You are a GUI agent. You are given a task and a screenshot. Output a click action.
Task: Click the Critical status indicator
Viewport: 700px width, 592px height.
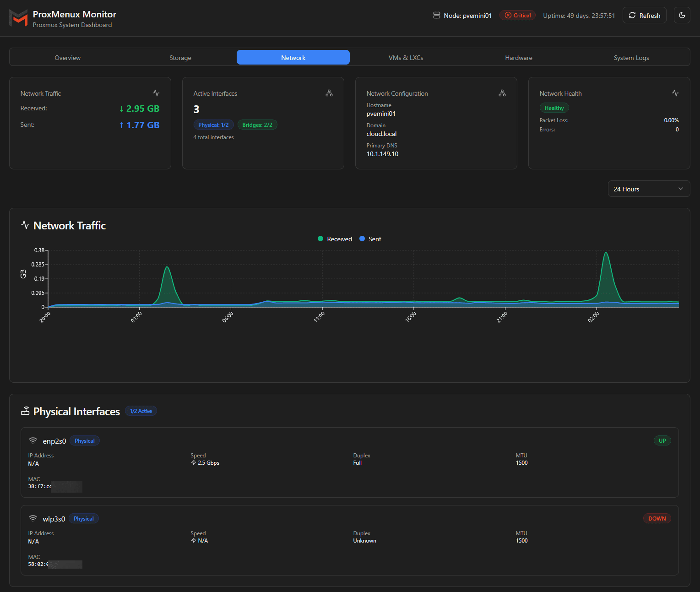517,15
